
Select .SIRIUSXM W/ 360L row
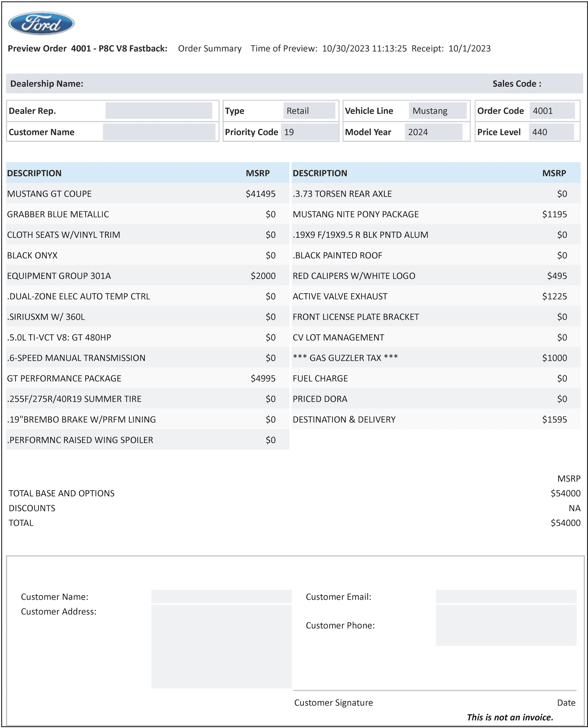click(147, 317)
